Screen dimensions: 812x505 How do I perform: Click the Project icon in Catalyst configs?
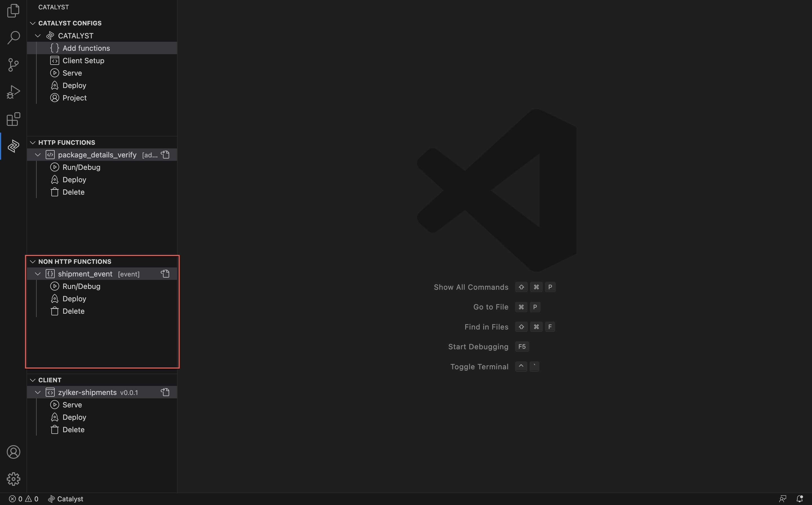[x=55, y=98]
